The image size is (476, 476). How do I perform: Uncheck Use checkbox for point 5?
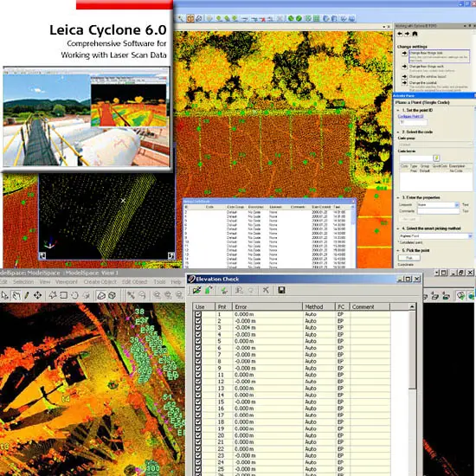[x=198, y=341]
